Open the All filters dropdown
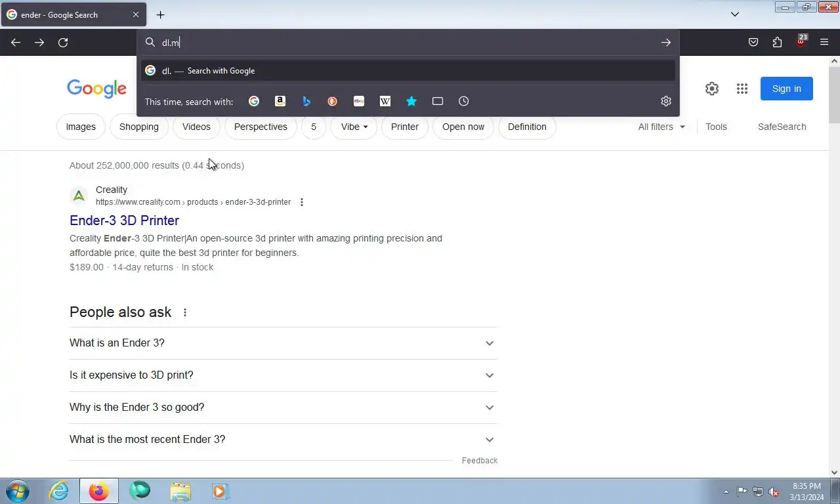Image resolution: width=840 pixels, height=504 pixels. click(x=661, y=127)
